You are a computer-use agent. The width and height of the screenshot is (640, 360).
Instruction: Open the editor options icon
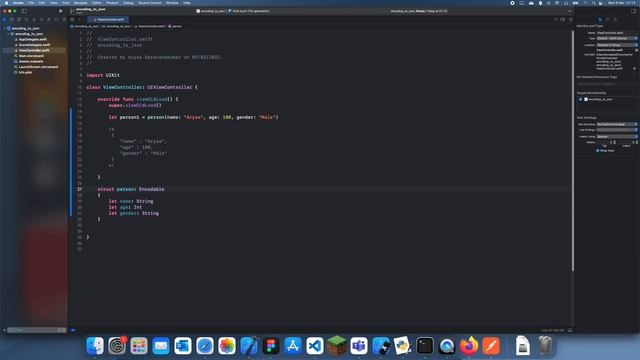point(563,19)
